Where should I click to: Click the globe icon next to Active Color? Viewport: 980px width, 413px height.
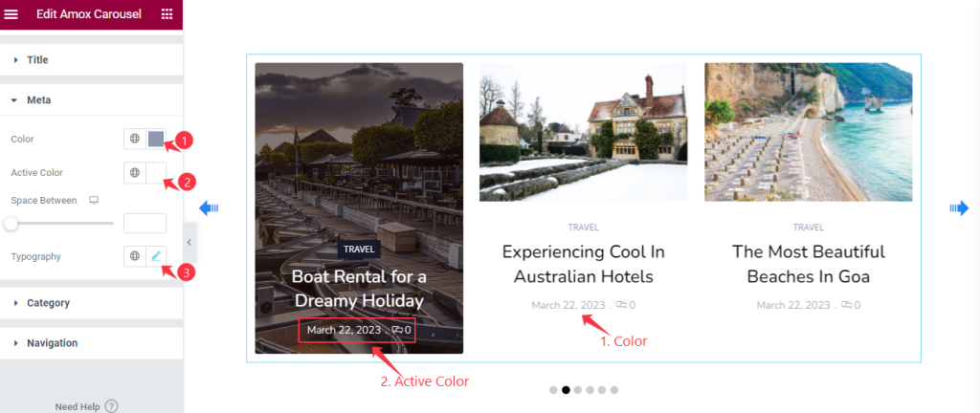tap(134, 173)
